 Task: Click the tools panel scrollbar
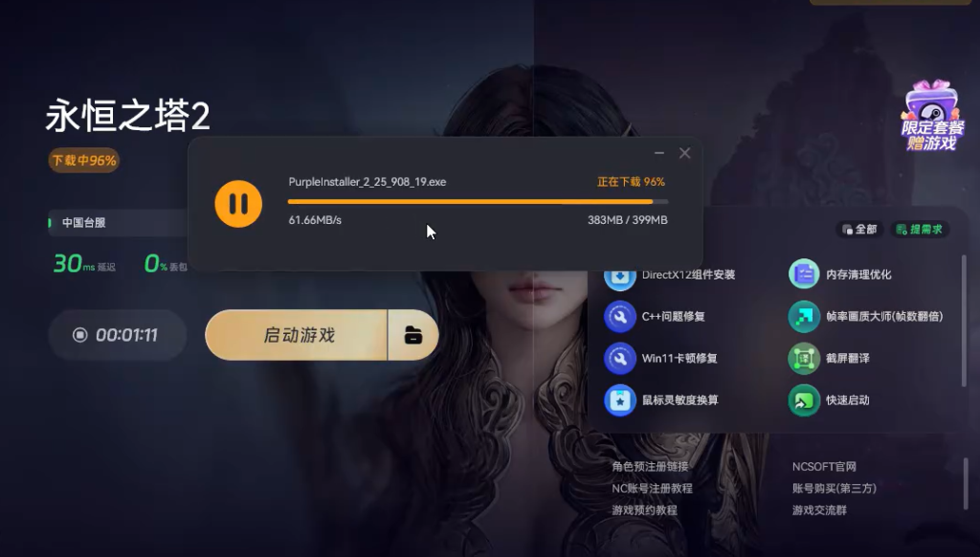pyautogui.click(x=965, y=321)
